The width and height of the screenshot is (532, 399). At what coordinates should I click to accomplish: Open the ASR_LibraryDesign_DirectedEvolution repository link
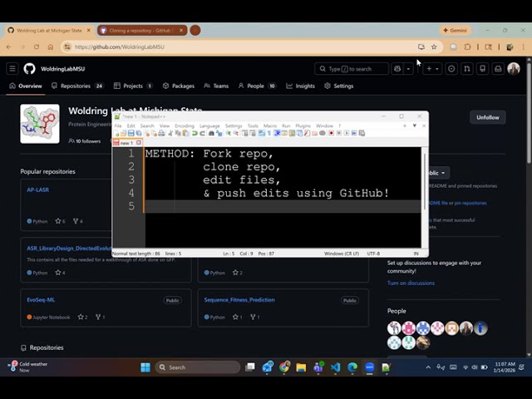[69, 249]
